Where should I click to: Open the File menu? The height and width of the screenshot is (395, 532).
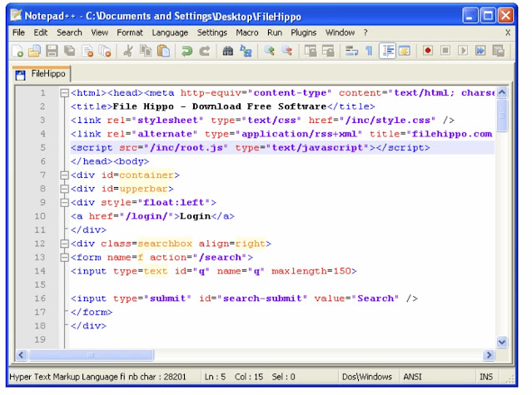[18, 33]
